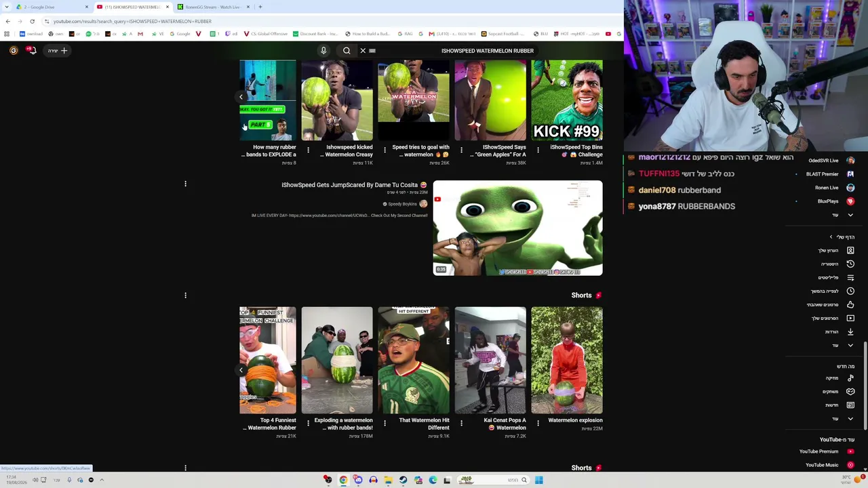Open Steam from the taskbar
Image resolution: width=868 pixels, height=488 pixels.
point(403,480)
